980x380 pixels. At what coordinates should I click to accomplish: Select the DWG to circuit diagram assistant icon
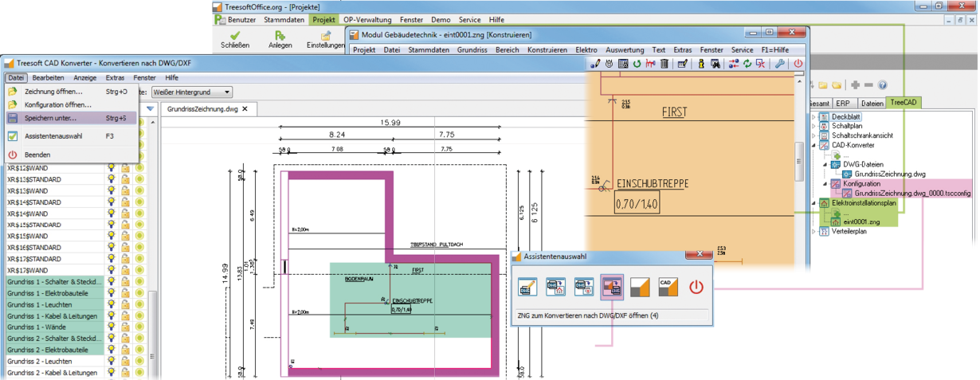(x=584, y=286)
